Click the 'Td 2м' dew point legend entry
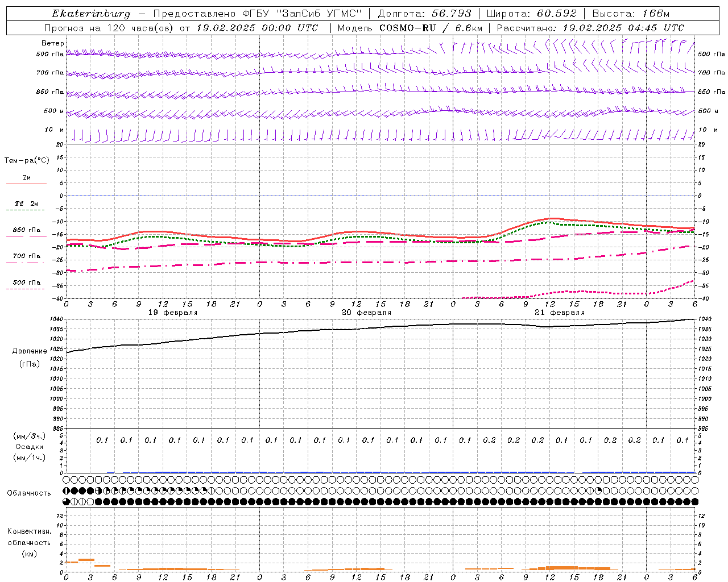 [x=26, y=203]
